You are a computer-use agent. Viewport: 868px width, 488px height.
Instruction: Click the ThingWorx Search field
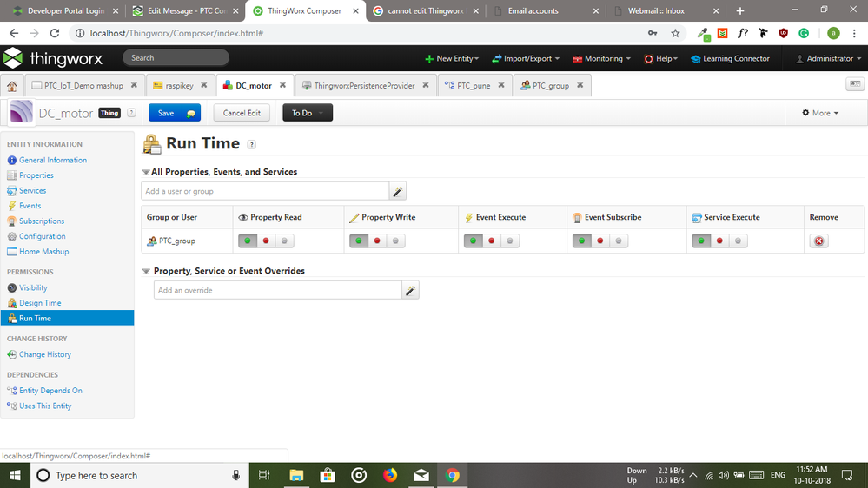point(176,57)
